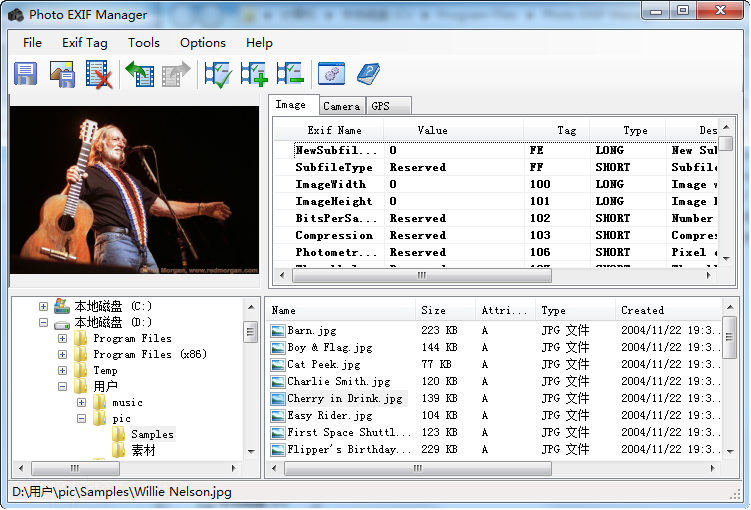Click the Save image as icon

click(x=62, y=74)
